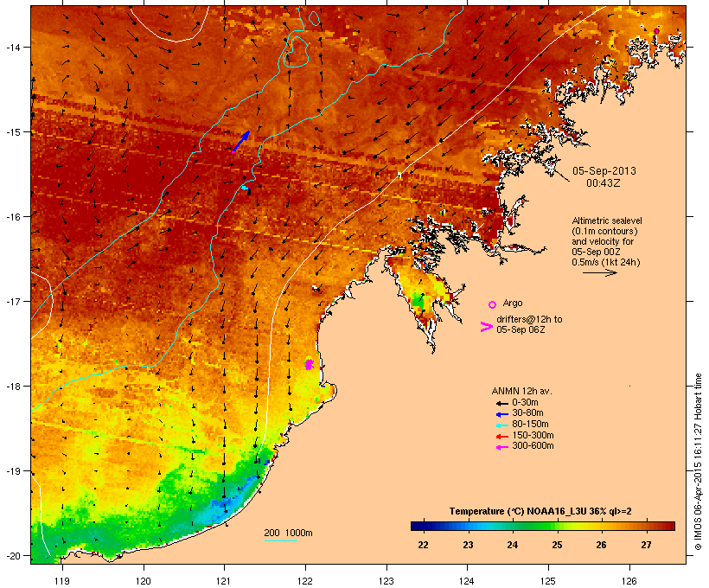This screenshot has height=588, width=709.
Task: Click the '0.5m/s (1kt 24h)' text
Action: click(606, 262)
